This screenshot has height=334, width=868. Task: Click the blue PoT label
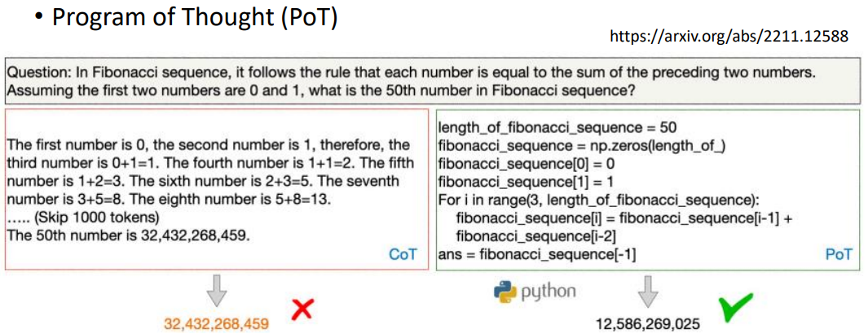click(x=838, y=254)
